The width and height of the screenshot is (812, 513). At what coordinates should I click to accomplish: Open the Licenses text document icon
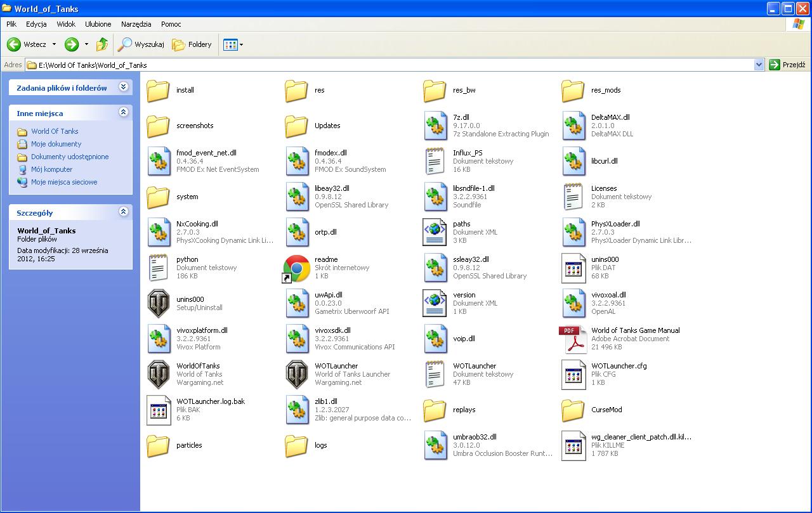(x=573, y=197)
